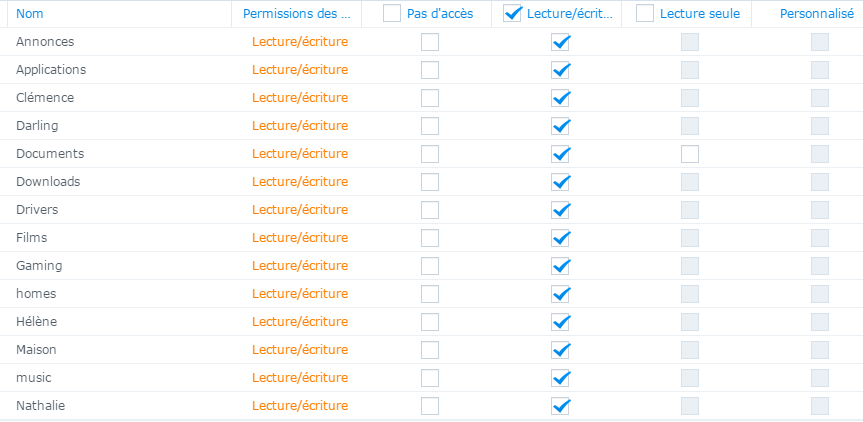Uncheck read/write for the Gaming folder

560,266
